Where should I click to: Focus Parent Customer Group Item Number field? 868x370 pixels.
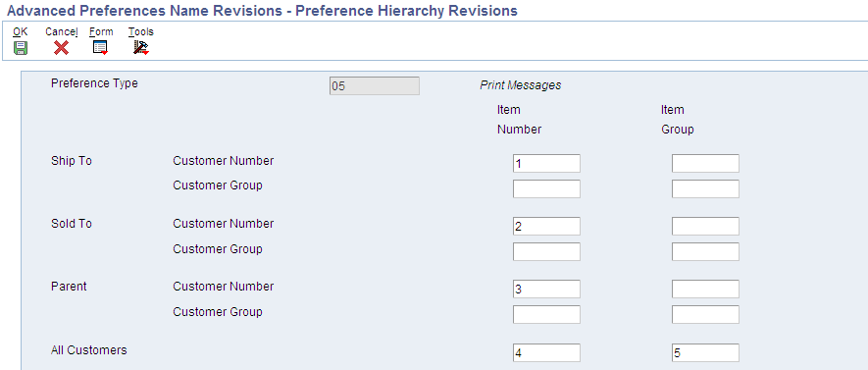click(x=547, y=314)
